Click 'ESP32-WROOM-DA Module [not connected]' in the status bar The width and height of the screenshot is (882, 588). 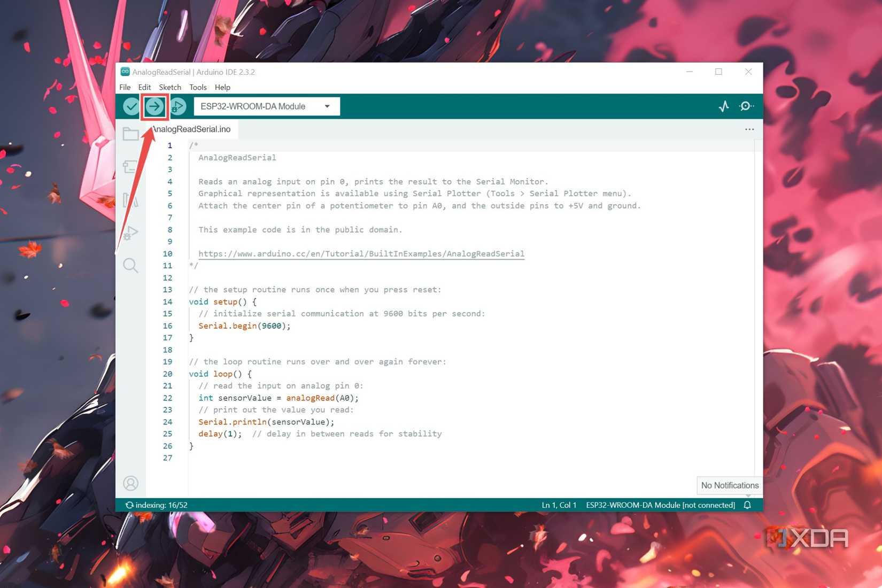[x=660, y=505]
